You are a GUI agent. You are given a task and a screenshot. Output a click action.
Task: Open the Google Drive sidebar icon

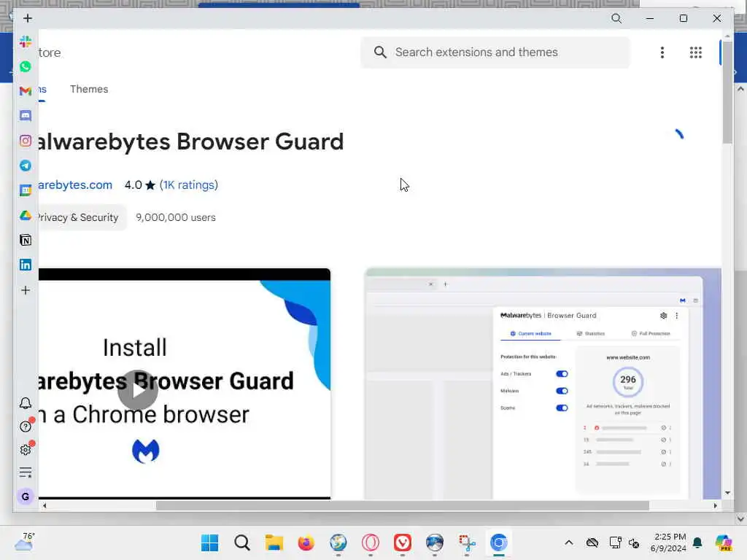pyautogui.click(x=26, y=215)
